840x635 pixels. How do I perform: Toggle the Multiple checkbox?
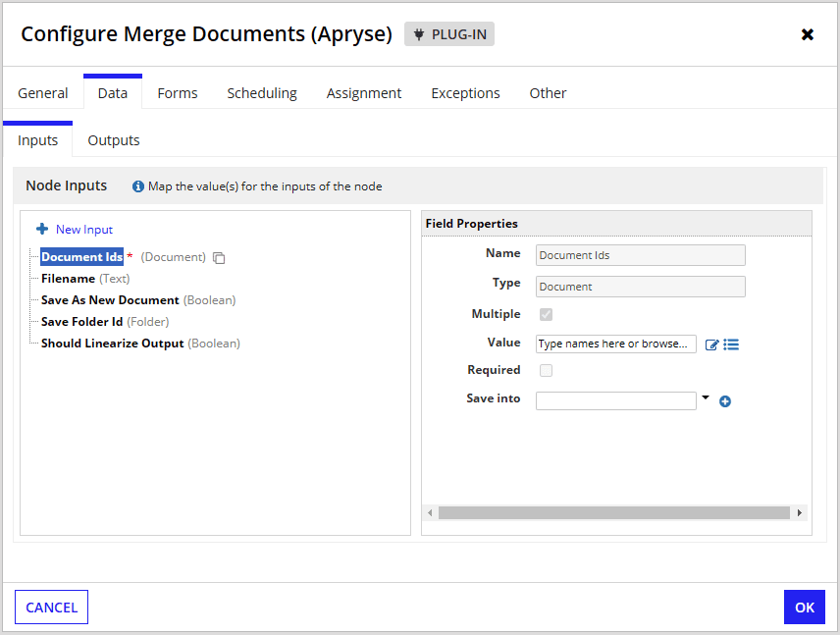point(547,314)
